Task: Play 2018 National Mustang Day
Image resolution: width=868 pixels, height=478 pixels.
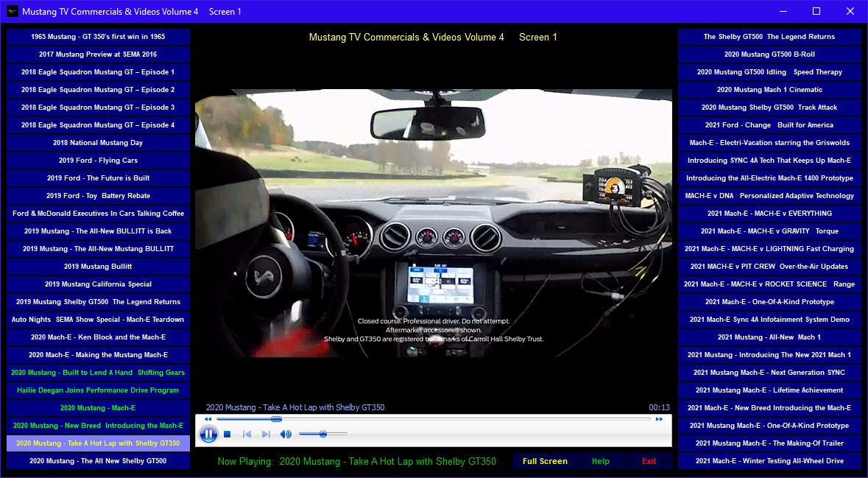Action: pos(98,143)
